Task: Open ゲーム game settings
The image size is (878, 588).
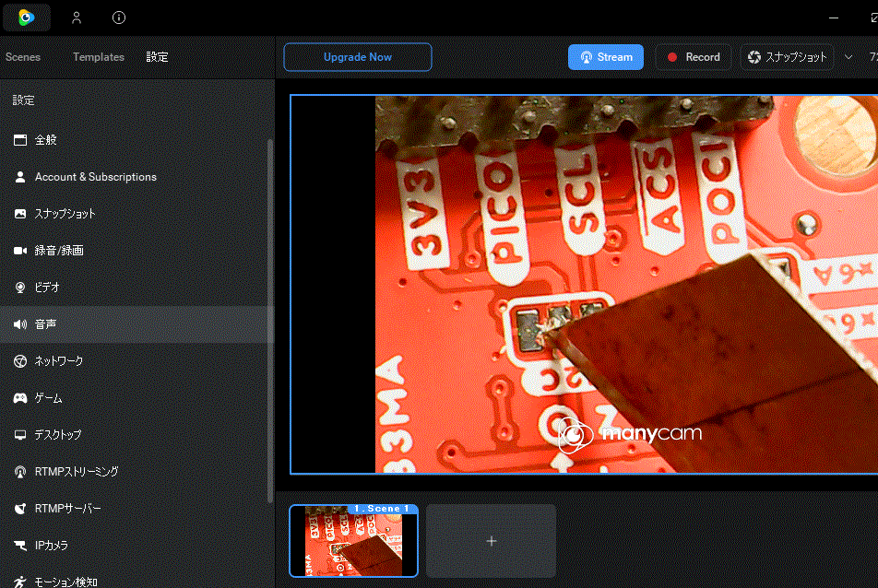Action: (x=48, y=398)
